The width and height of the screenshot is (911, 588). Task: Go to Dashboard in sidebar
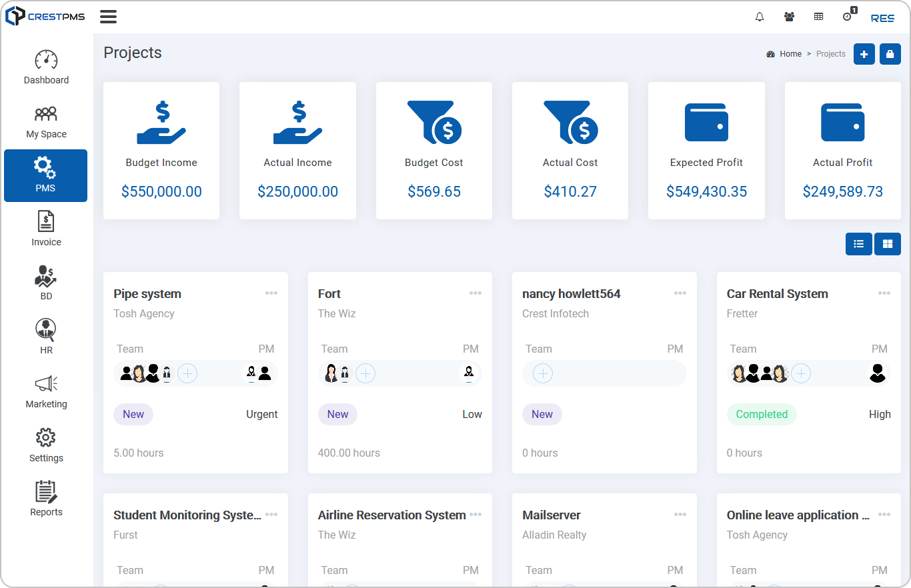click(x=46, y=67)
